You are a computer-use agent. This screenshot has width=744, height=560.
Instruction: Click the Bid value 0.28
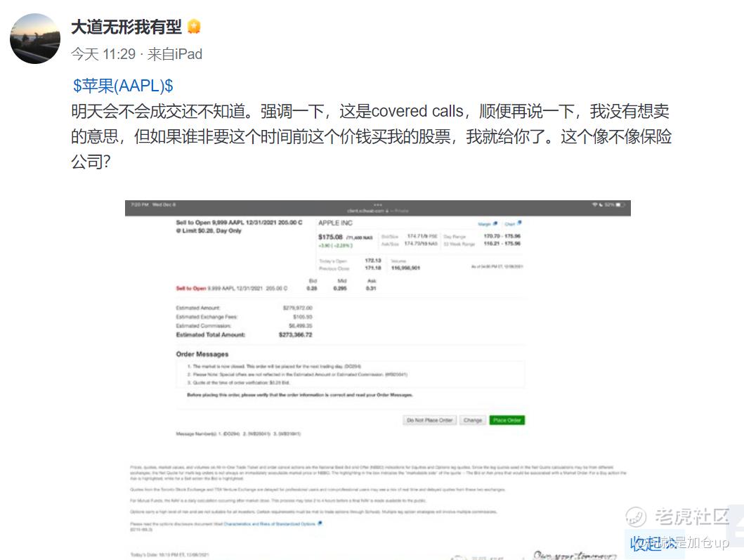click(x=312, y=288)
